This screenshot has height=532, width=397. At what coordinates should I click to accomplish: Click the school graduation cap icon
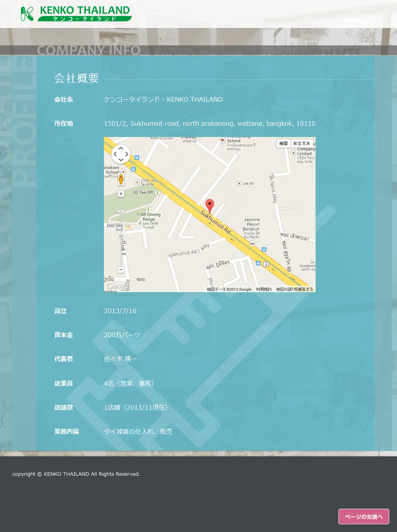click(222, 140)
